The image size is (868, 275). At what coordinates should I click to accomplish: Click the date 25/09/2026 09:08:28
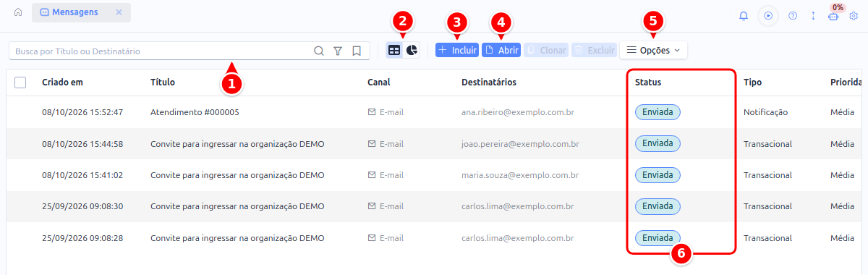(x=82, y=237)
